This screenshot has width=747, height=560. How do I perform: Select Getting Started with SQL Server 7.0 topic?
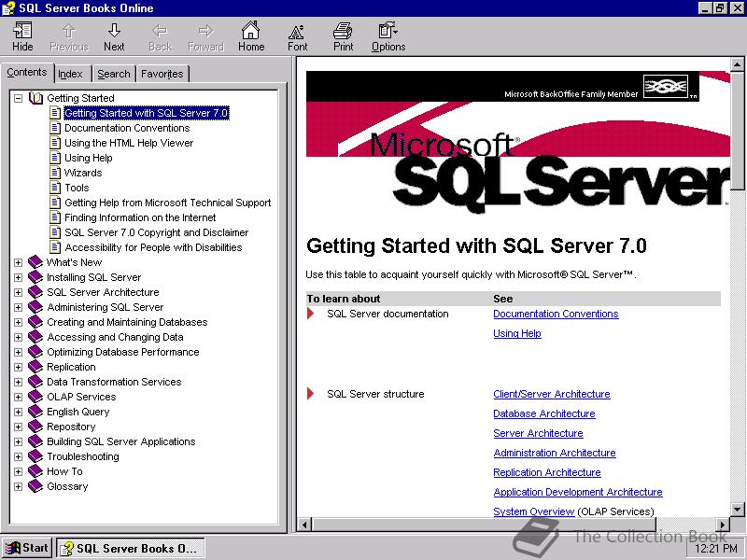pyautogui.click(x=147, y=113)
